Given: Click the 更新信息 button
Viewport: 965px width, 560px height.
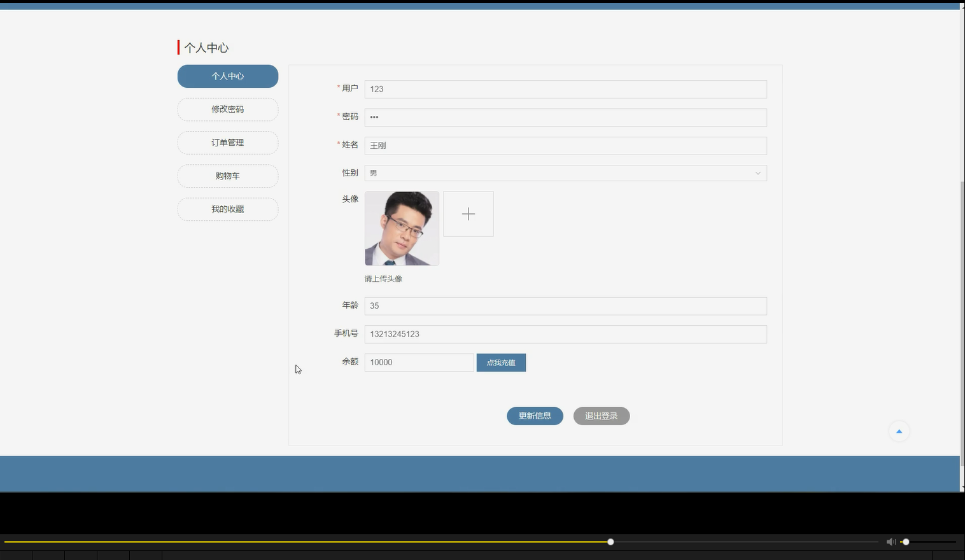Looking at the screenshot, I should pos(535,416).
